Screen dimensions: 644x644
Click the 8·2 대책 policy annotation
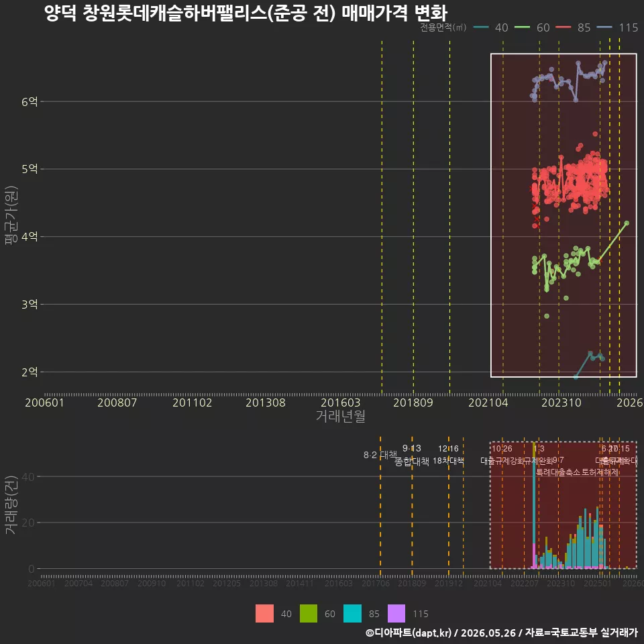(x=380, y=455)
